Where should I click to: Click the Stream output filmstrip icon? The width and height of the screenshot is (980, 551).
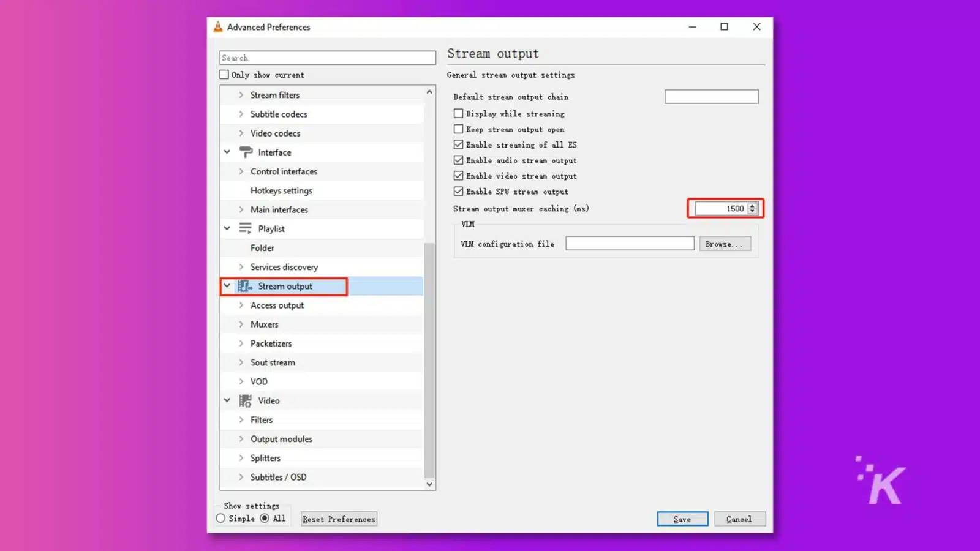[x=244, y=286]
